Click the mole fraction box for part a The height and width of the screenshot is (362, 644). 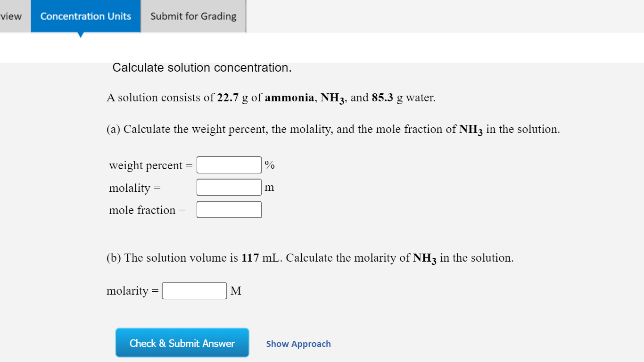click(229, 209)
